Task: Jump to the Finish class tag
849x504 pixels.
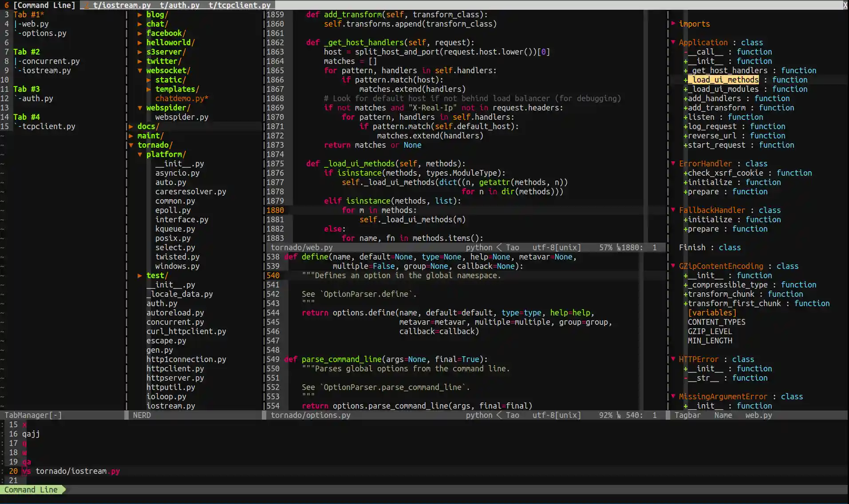Action: 694,247
